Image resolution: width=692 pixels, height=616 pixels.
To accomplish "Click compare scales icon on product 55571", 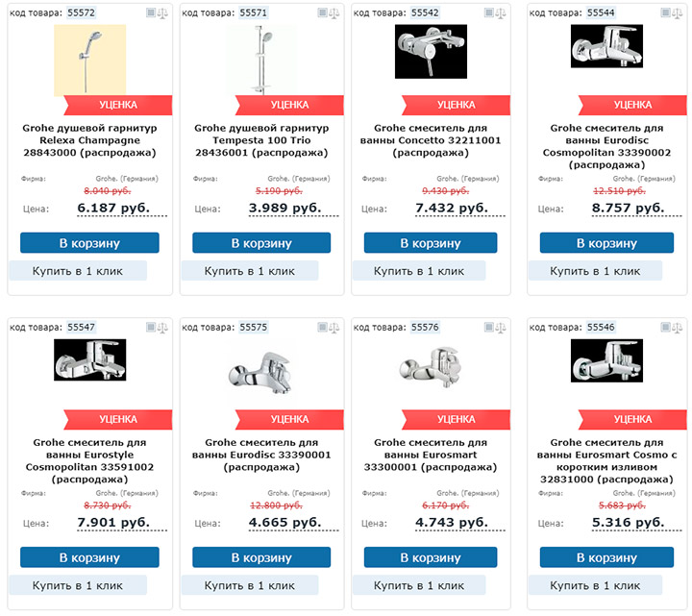I will pyautogui.click(x=334, y=13).
